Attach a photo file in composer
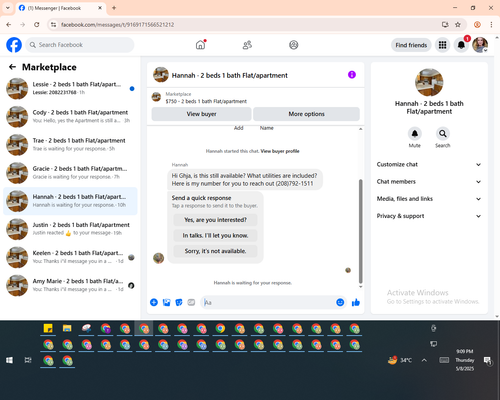 166,302
